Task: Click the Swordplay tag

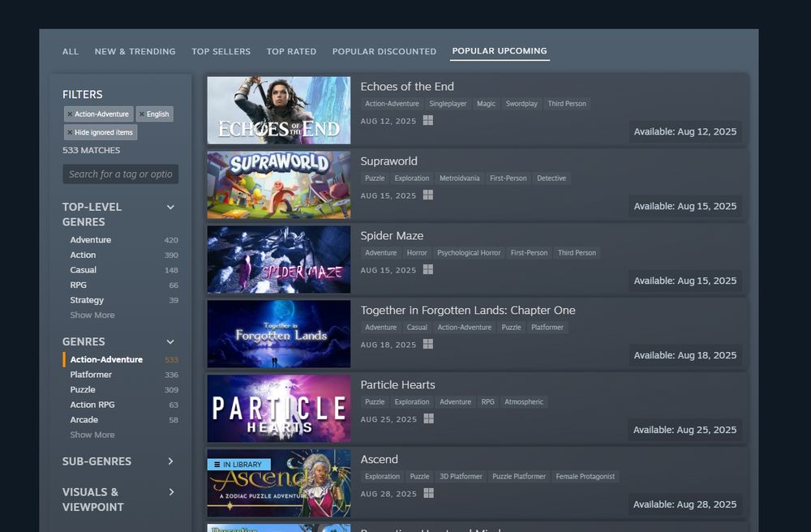Action: [x=521, y=104]
